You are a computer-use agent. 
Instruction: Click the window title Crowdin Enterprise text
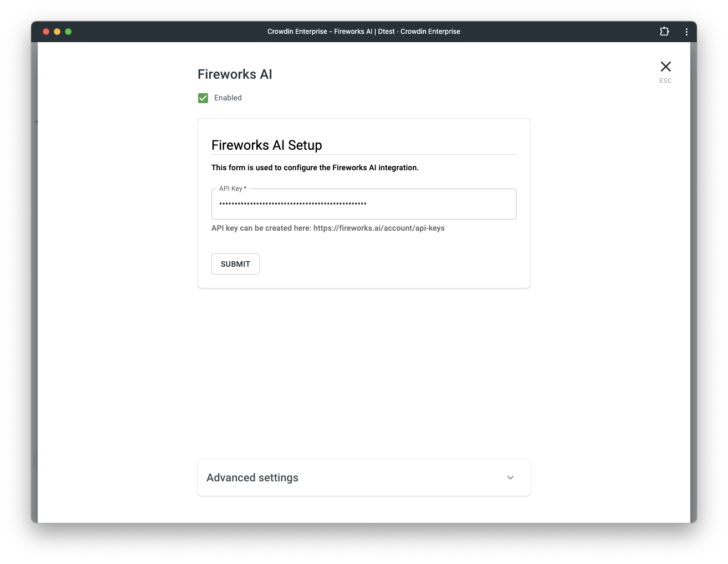click(x=363, y=32)
